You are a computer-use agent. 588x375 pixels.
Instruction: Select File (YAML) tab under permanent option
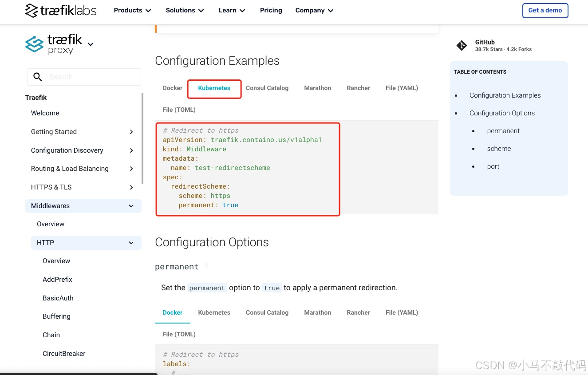point(402,312)
